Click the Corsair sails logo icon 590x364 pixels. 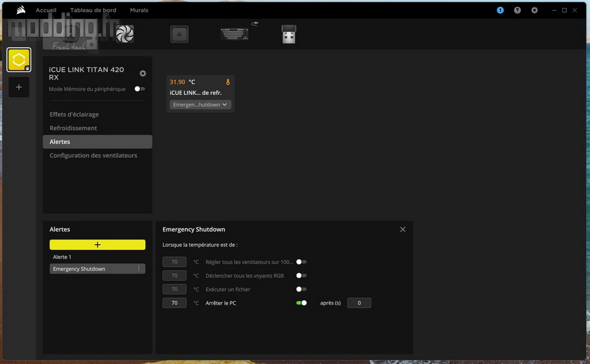[21, 10]
